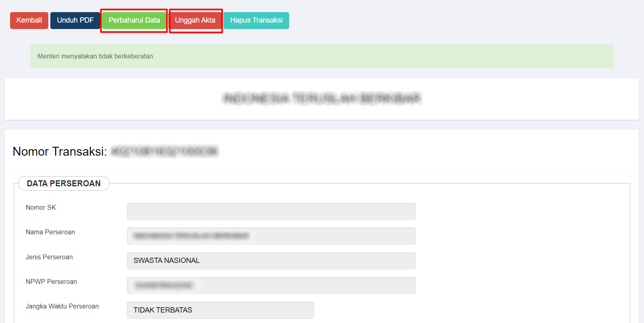Viewport: 644px width, 323px height.
Task: Click the Jenis Perseroan label
Action: click(x=49, y=257)
